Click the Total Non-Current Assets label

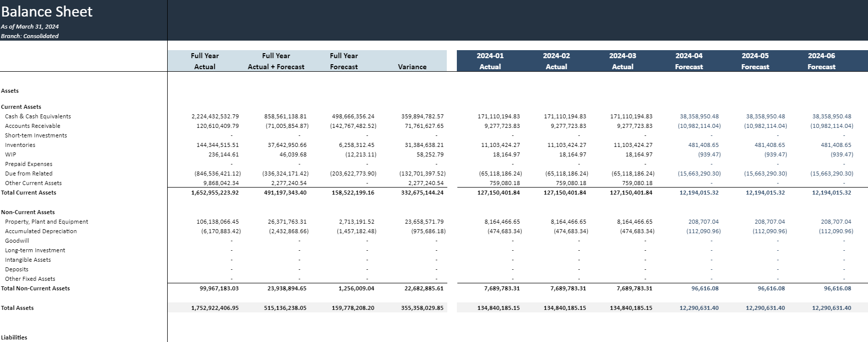click(35, 288)
